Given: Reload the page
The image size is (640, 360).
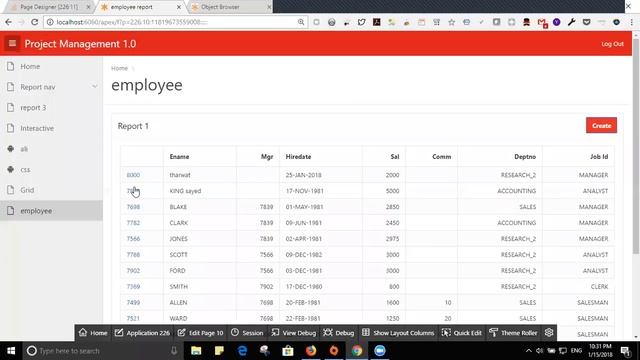Looking at the screenshot, I should (35, 22).
